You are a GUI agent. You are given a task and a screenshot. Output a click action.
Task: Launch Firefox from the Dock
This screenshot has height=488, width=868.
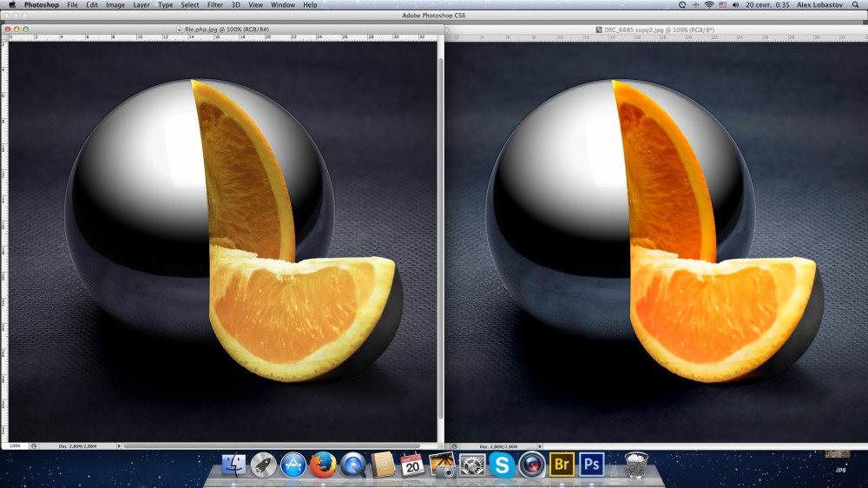click(x=323, y=465)
